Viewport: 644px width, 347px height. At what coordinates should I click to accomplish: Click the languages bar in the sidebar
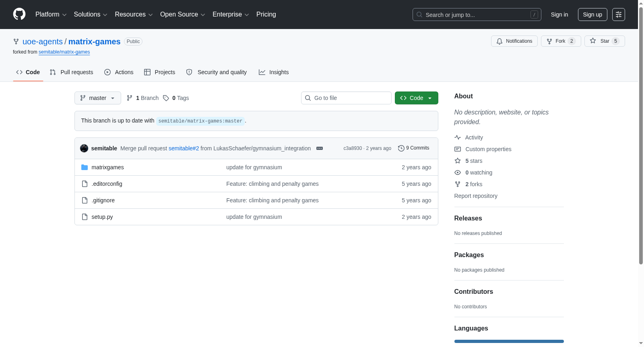click(509, 341)
